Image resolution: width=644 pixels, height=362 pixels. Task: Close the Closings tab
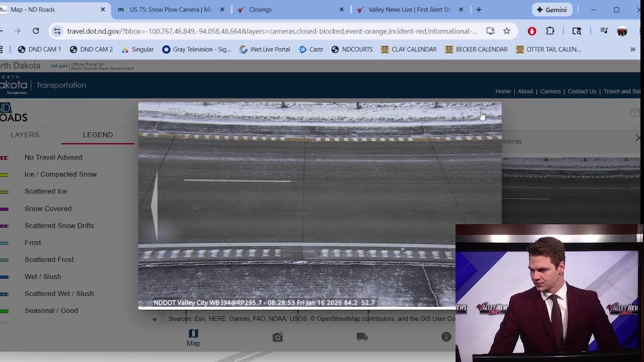point(342,10)
